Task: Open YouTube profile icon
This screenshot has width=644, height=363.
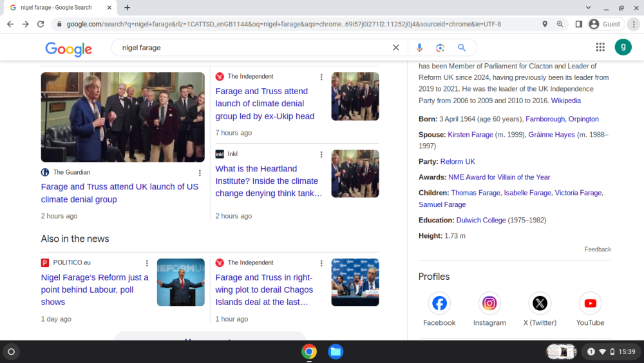Action: [x=590, y=304]
